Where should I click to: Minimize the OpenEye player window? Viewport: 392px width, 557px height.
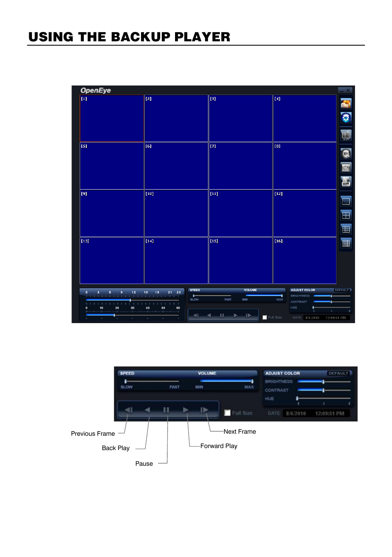click(x=341, y=90)
